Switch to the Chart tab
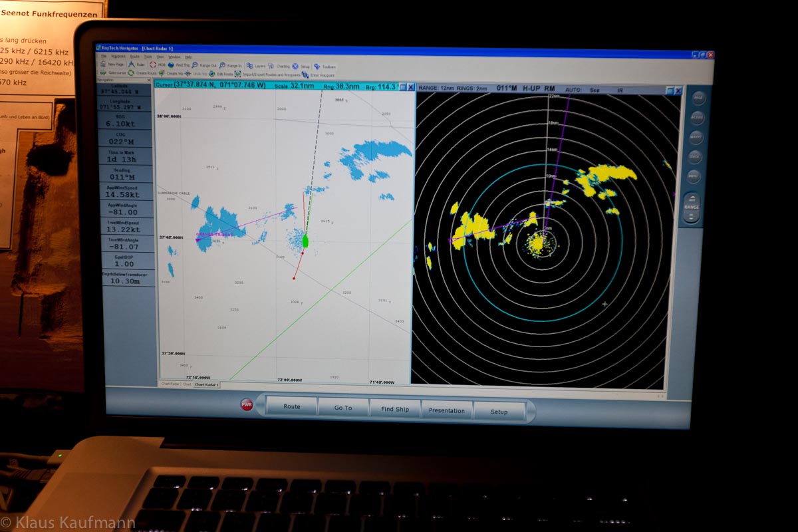The height and width of the screenshot is (532, 798). pyautogui.click(x=188, y=384)
